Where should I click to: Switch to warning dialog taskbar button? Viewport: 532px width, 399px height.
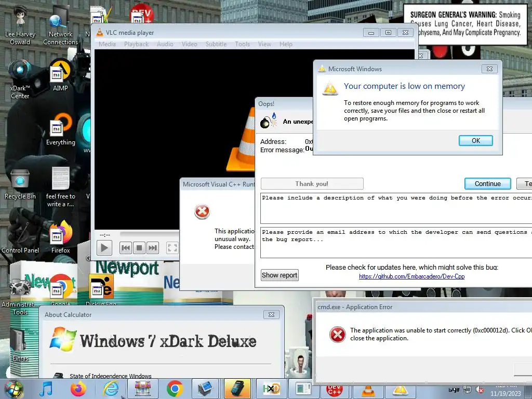pos(401,391)
